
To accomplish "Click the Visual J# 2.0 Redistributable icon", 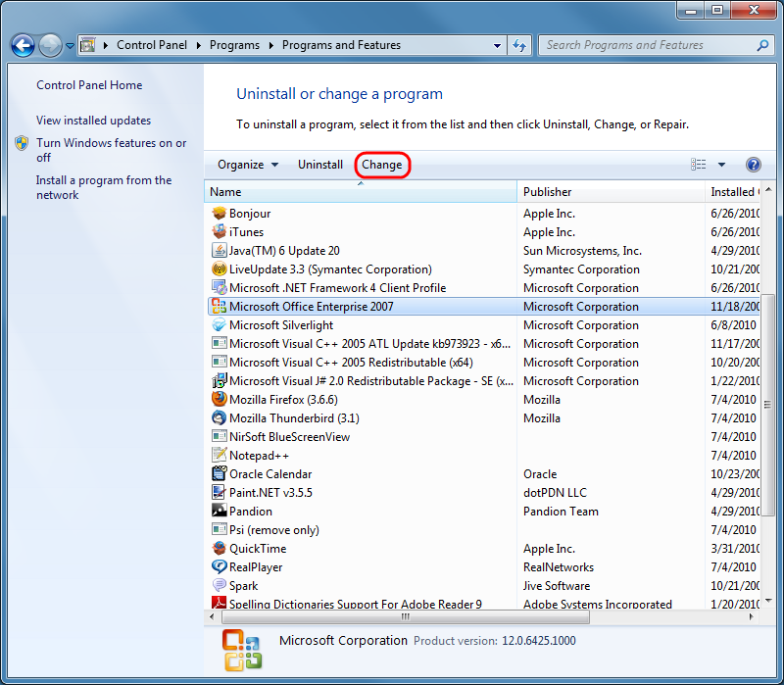I will point(219,381).
